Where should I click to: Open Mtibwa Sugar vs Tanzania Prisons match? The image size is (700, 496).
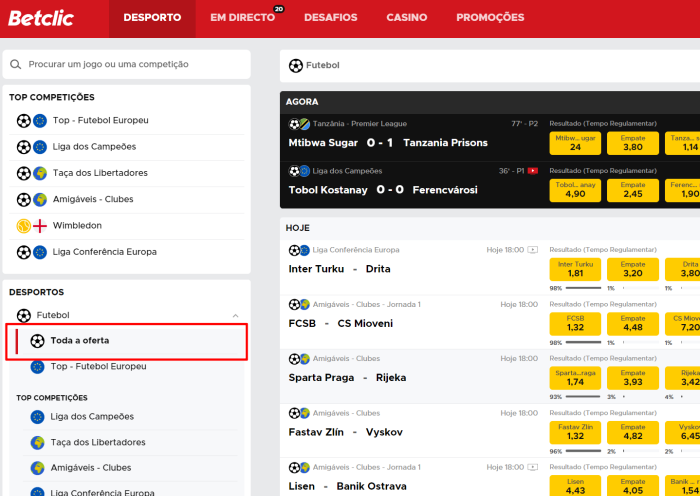[x=388, y=143]
